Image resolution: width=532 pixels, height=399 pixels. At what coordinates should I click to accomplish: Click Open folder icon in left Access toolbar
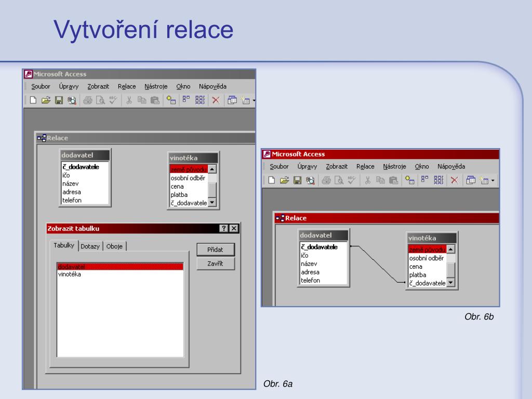46,100
